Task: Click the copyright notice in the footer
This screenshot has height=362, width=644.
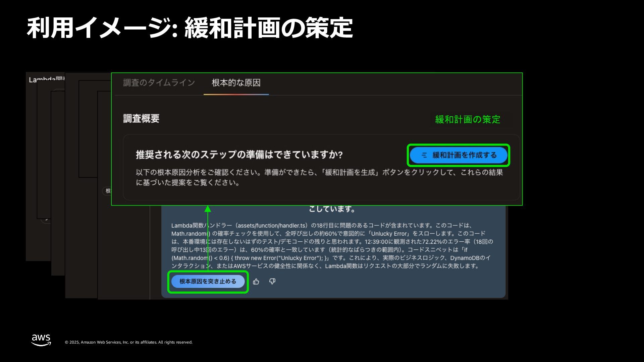Action: [x=128, y=342]
